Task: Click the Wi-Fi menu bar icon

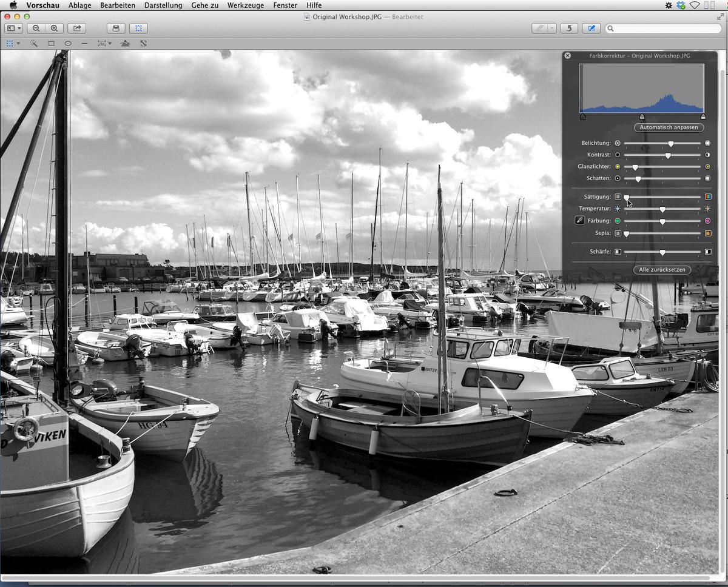Action: pos(695,5)
